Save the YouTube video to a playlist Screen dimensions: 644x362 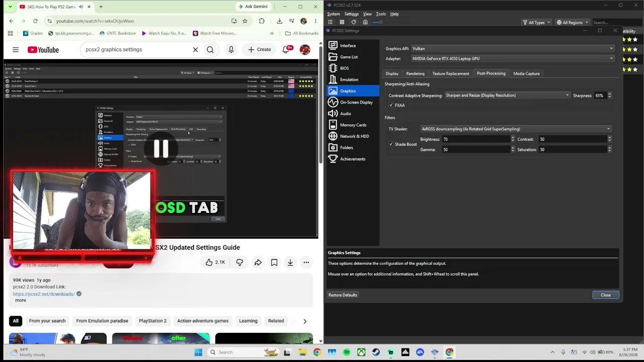point(274,262)
